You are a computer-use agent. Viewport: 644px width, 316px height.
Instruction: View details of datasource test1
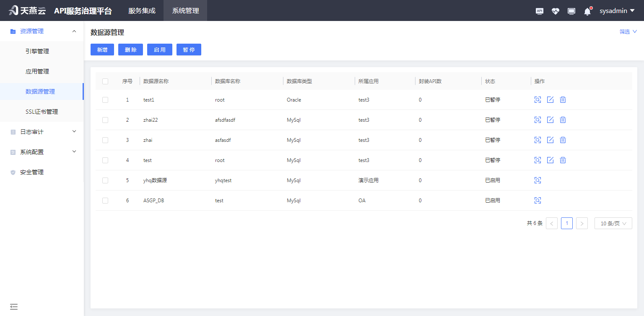coord(538,99)
